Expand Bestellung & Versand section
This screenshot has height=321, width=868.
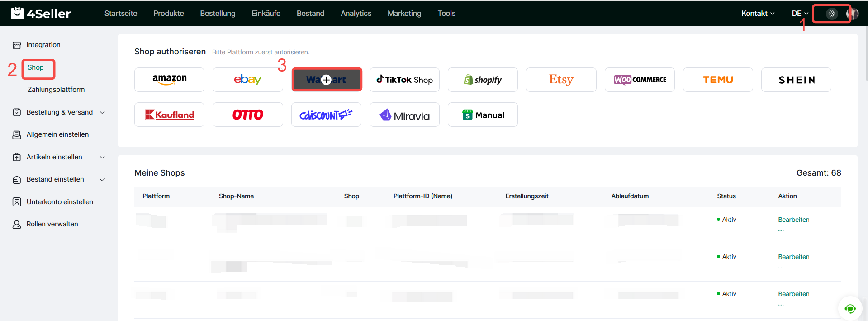[60, 112]
